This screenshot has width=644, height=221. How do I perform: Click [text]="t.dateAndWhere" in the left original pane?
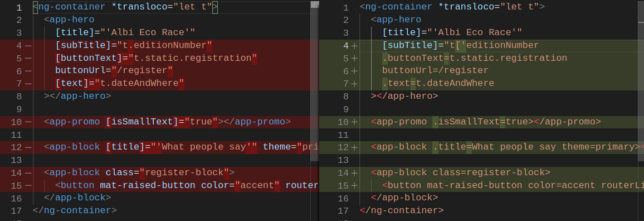120,84
